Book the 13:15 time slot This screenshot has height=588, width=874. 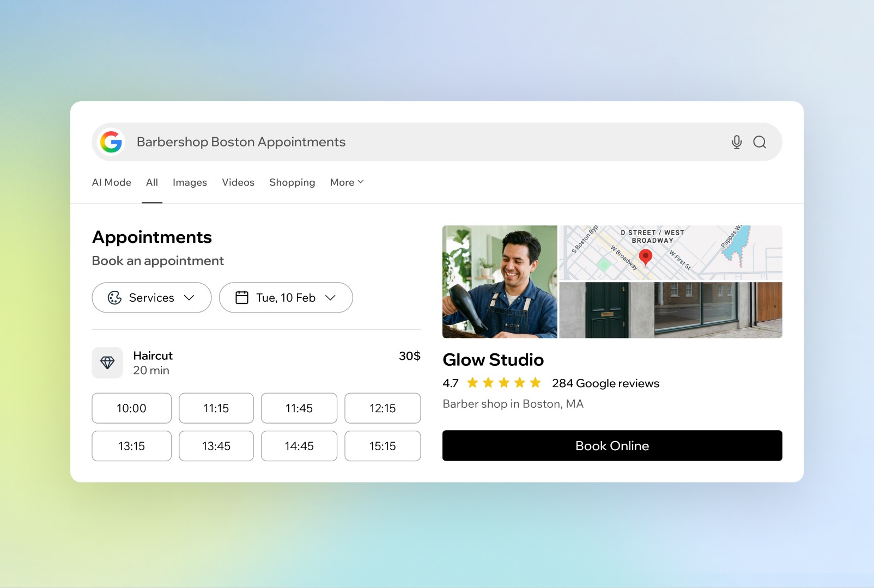click(x=131, y=446)
